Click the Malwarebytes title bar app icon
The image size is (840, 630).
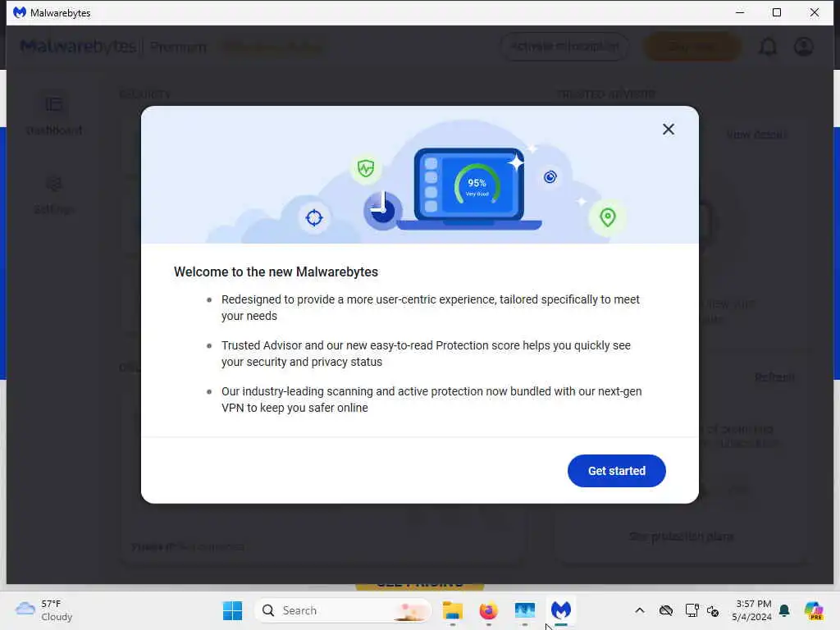click(20, 12)
